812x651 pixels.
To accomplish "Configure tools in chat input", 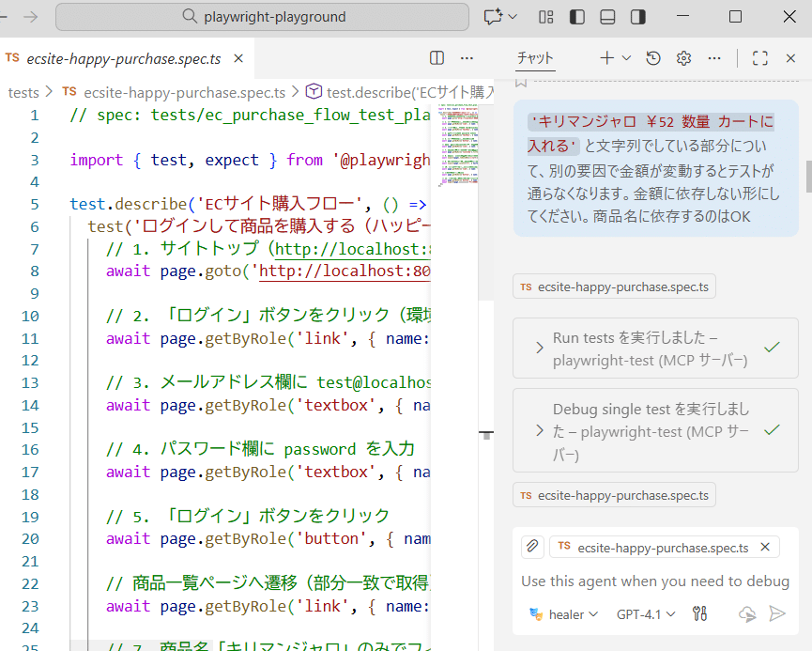I will 698,614.
